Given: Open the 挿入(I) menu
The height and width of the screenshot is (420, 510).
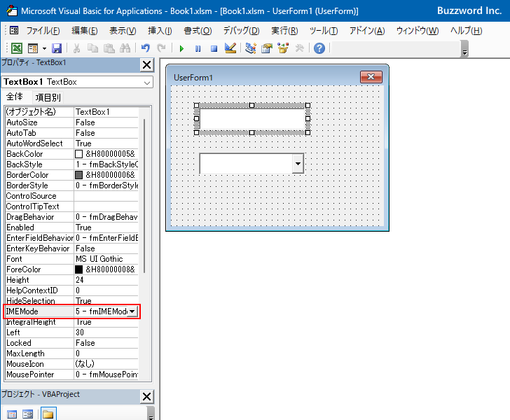Looking at the screenshot, I should pyautogui.click(x=160, y=31).
